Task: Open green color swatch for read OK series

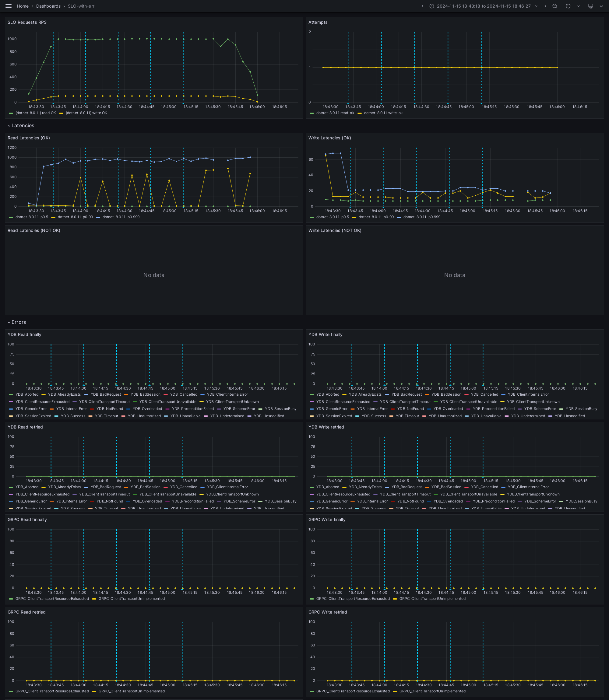Action: click(x=11, y=113)
